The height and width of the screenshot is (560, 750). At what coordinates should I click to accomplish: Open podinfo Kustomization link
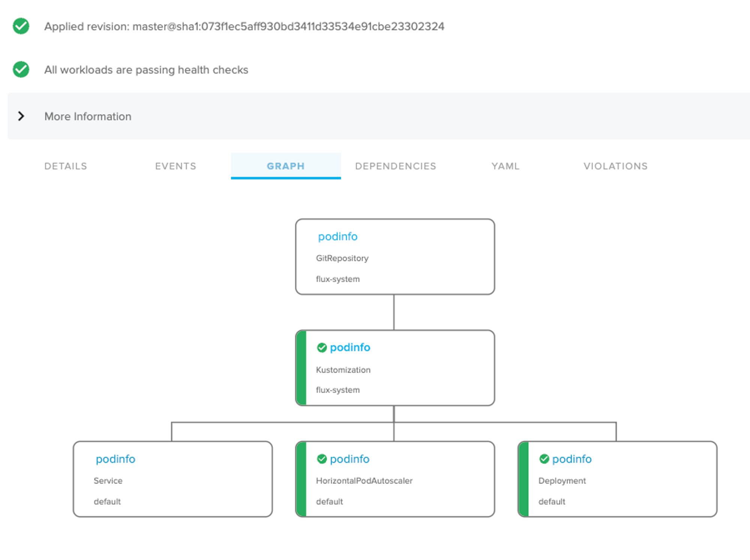[x=350, y=348]
